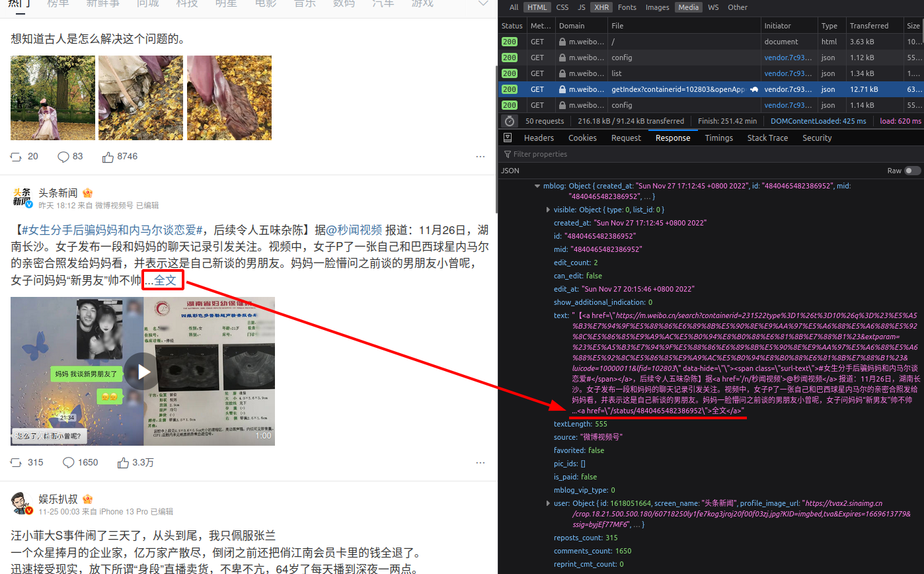Toggle the Media request filter
Screen dimensions: 924x574
[x=689, y=7]
